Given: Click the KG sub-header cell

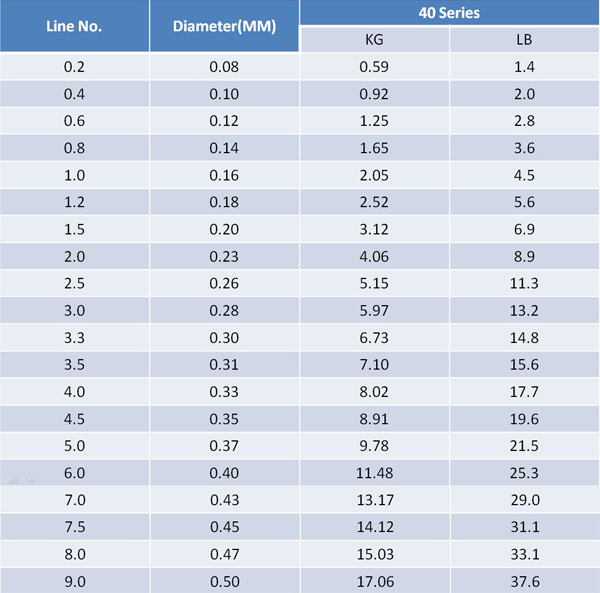Looking at the screenshot, I should click(x=374, y=40).
